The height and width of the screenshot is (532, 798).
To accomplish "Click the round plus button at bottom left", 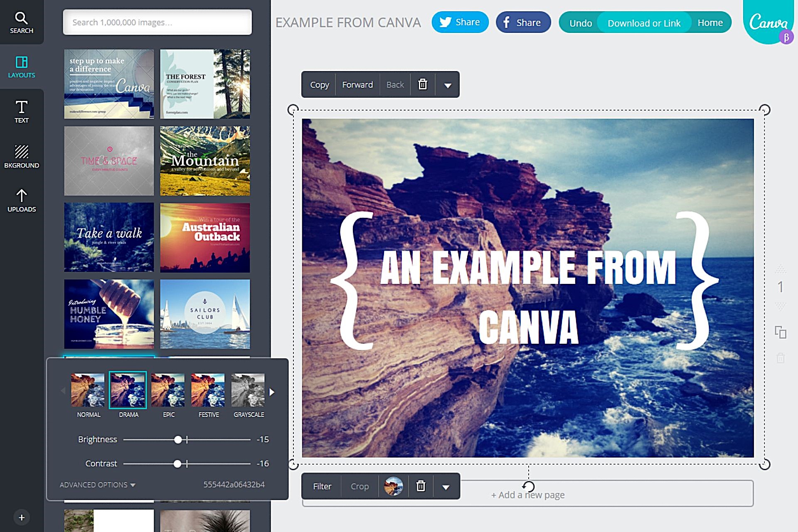I will 22,517.
